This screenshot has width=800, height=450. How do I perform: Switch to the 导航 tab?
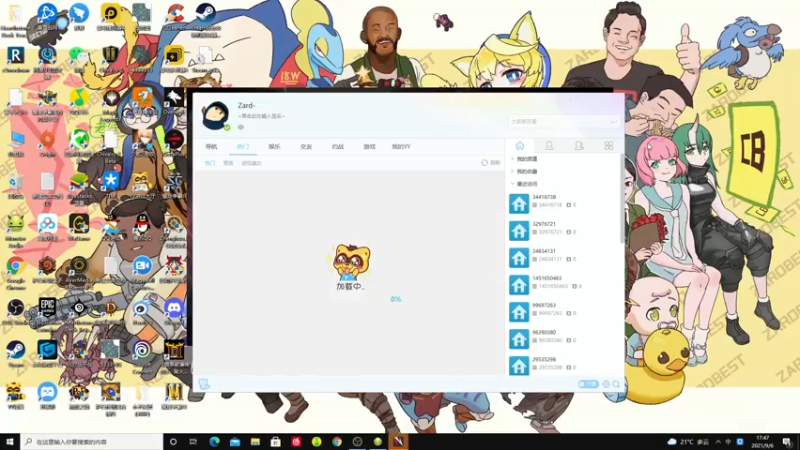(x=211, y=147)
